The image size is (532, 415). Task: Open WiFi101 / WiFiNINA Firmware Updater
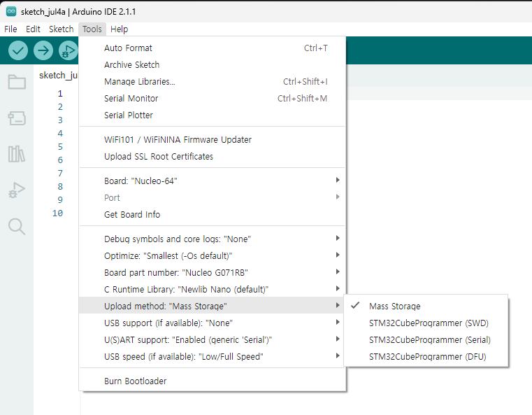point(213,139)
